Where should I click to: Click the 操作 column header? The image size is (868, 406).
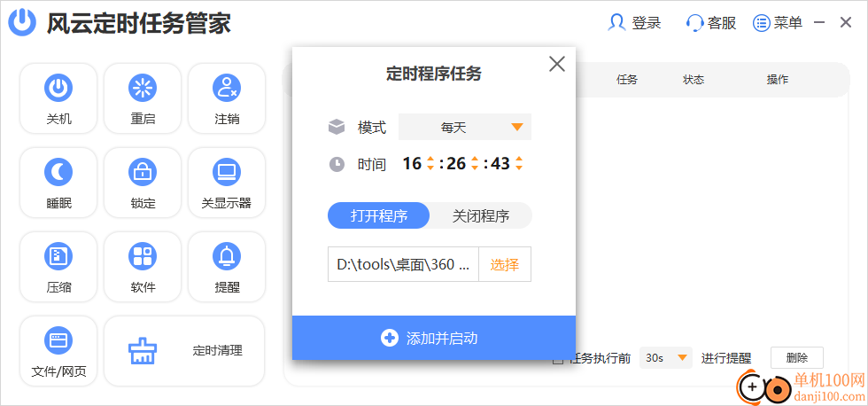[778, 80]
